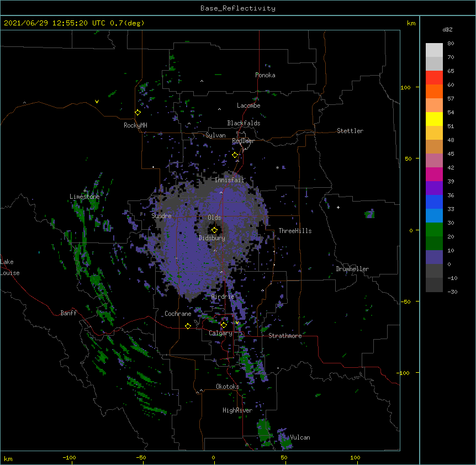This screenshot has width=476, height=465.
Task: Click the HighRiver city label
Action: click(237, 410)
